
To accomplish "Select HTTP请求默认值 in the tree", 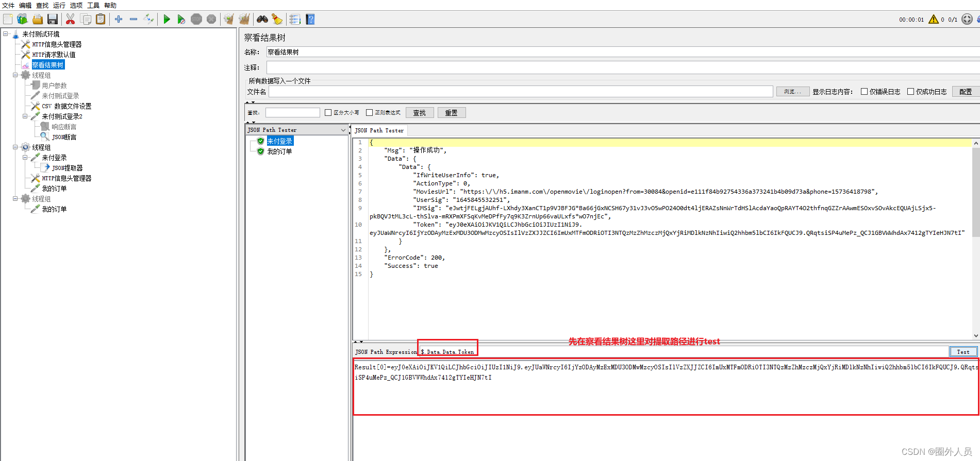I will (x=54, y=55).
